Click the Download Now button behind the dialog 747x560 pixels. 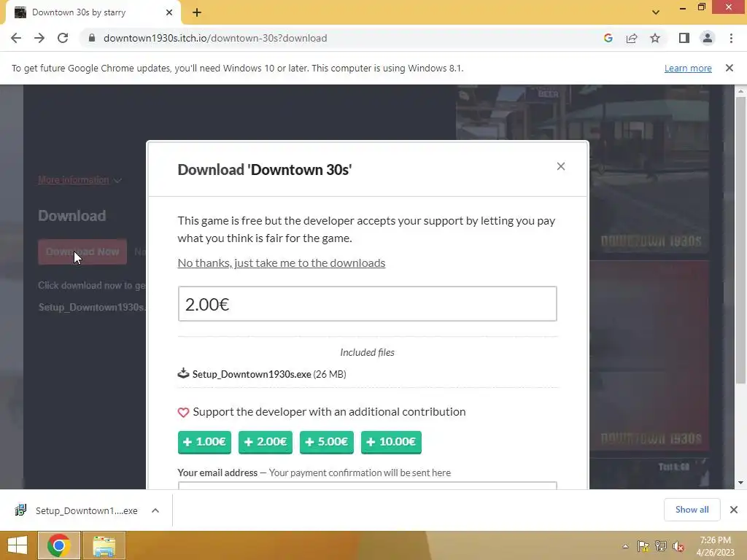tap(82, 252)
